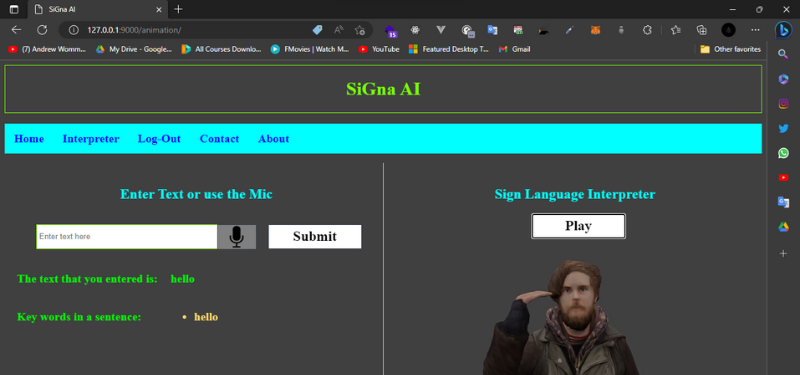Go back with the browser back arrow
Screen dimensions: 800x375
pos(16,30)
